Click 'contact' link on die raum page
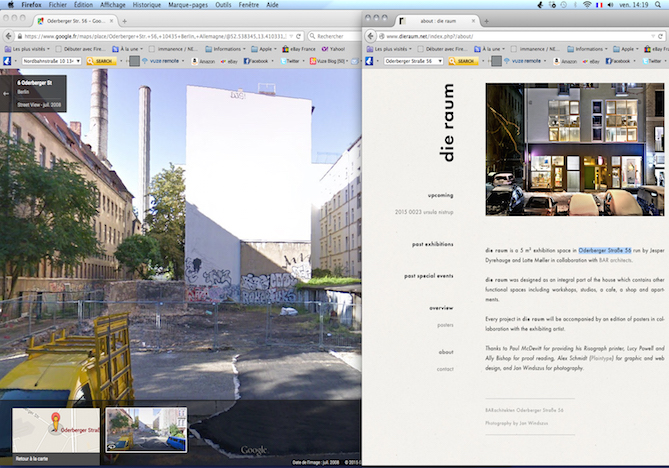669x468 pixels. click(445, 369)
